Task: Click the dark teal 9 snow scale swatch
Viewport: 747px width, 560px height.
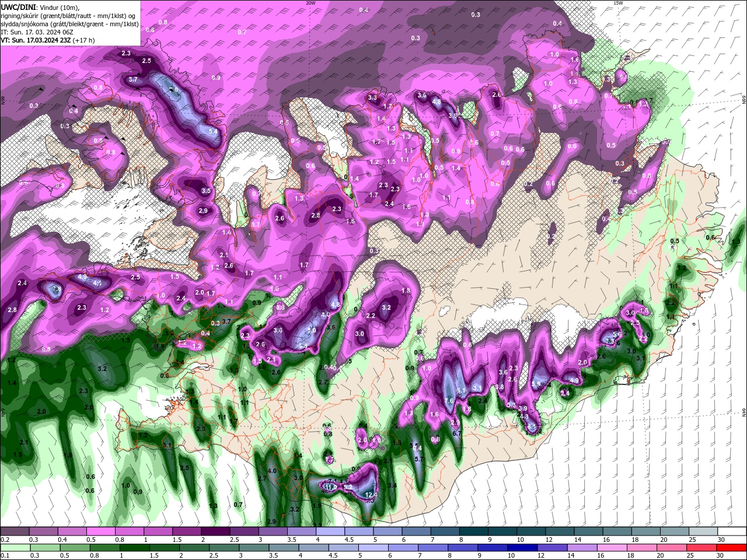Action: 502,531
